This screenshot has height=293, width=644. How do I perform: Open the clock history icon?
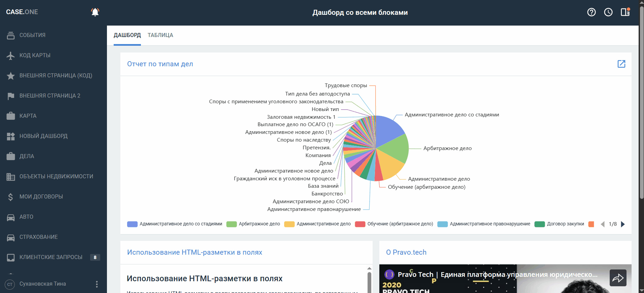click(608, 12)
